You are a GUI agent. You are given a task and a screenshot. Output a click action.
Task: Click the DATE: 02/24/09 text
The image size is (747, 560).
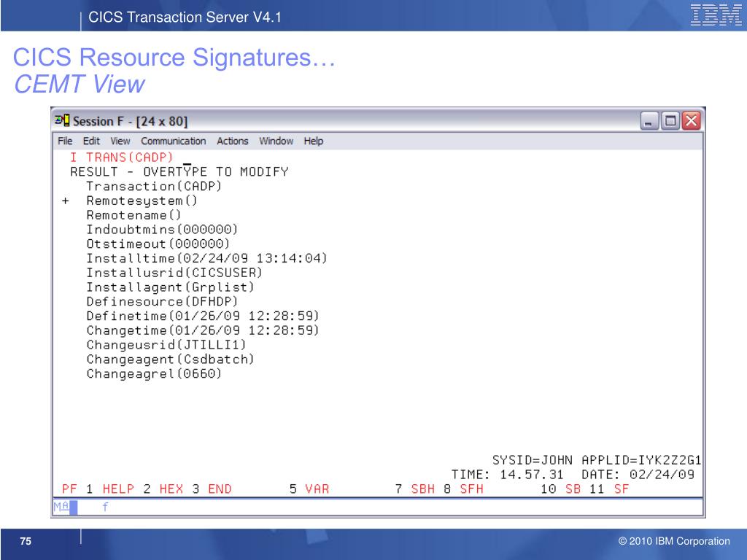point(638,474)
